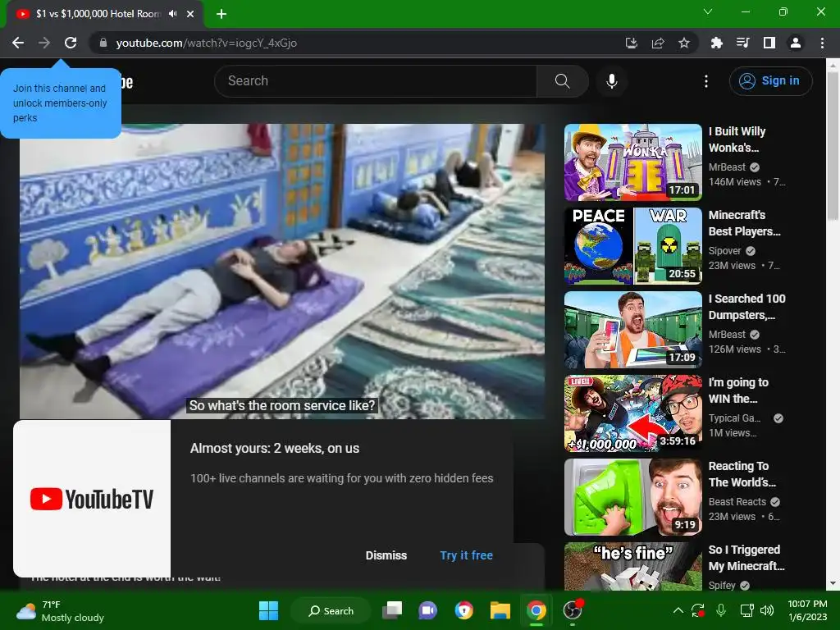The image size is (840, 630).
Task: Click the install app icon in address bar
Action: (x=632, y=43)
